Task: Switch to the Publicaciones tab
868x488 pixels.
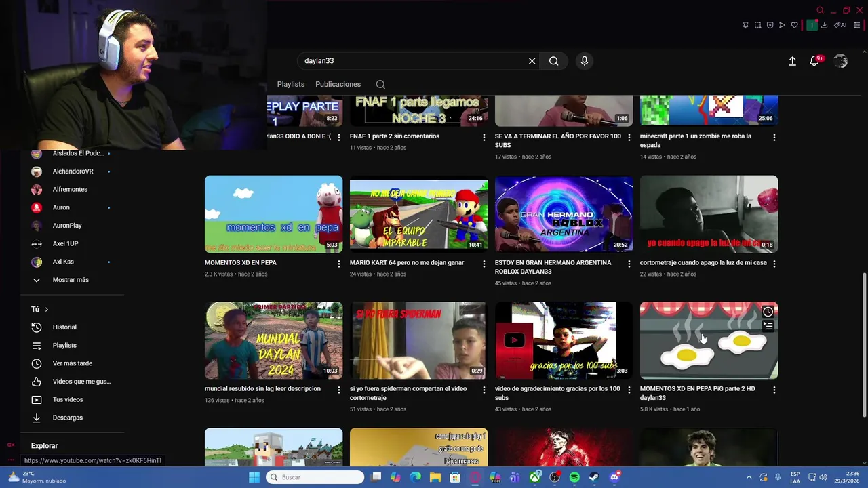Action: click(x=338, y=85)
